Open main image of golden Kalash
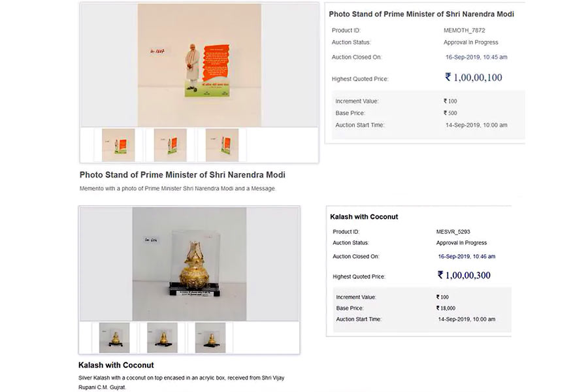 pos(189,264)
